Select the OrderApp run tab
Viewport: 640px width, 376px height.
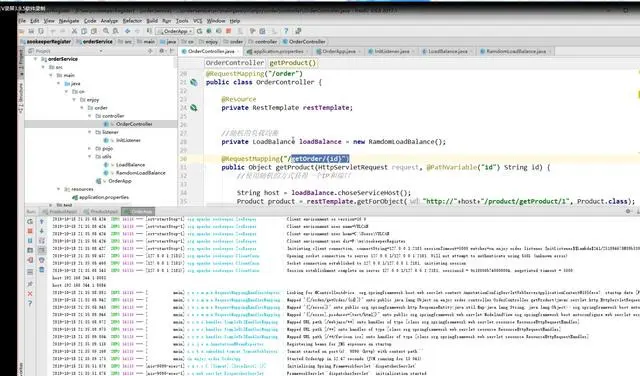138,211
